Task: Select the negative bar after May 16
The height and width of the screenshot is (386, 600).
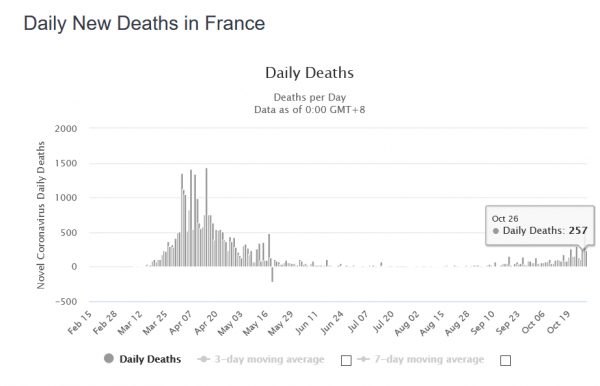Action: pyautogui.click(x=272, y=274)
